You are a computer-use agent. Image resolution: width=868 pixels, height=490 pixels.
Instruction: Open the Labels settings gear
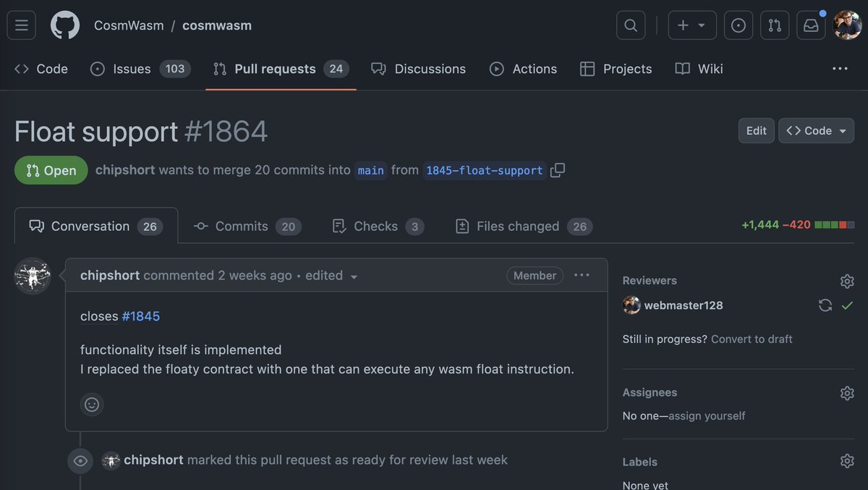coord(847,461)
